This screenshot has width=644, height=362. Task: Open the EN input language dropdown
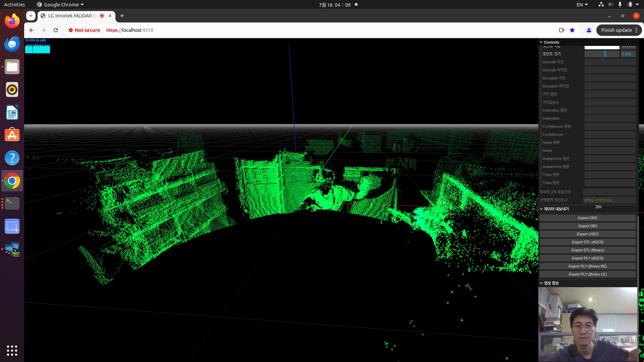[x=582, y=5]
